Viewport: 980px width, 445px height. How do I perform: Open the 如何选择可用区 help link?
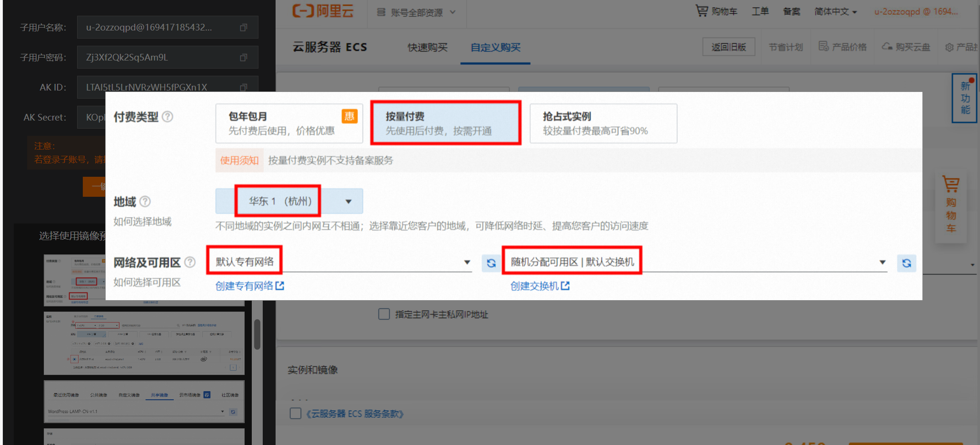pyautogui.click(x=147, y=283)
